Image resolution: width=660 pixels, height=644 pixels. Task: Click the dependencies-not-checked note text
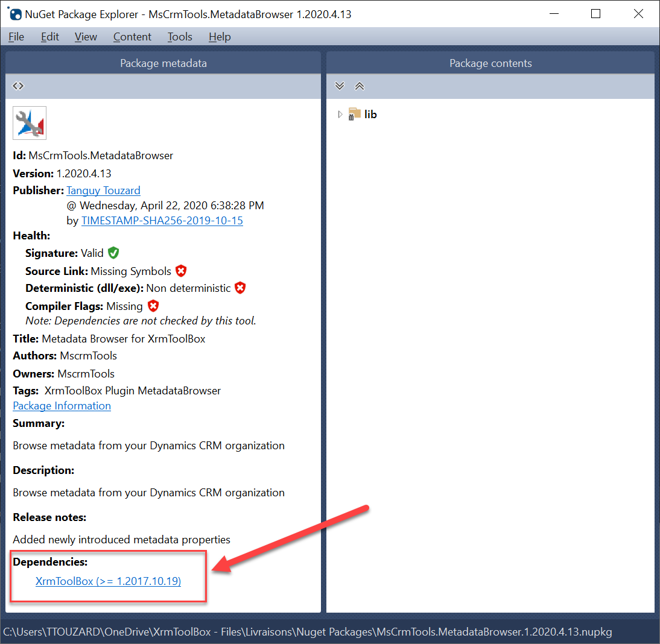141,321
